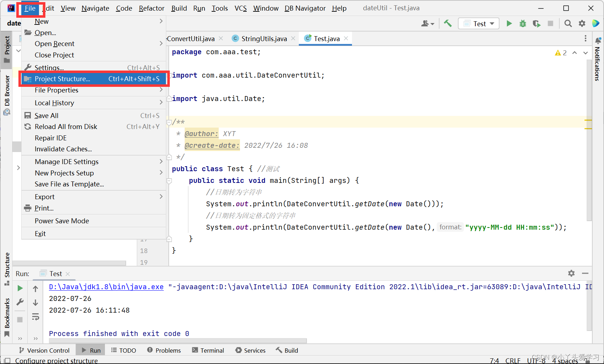Open IDE settings gear in toolbar
This screenshot has width=604, height=364.
pyautogui.click(x=582, y=23)
